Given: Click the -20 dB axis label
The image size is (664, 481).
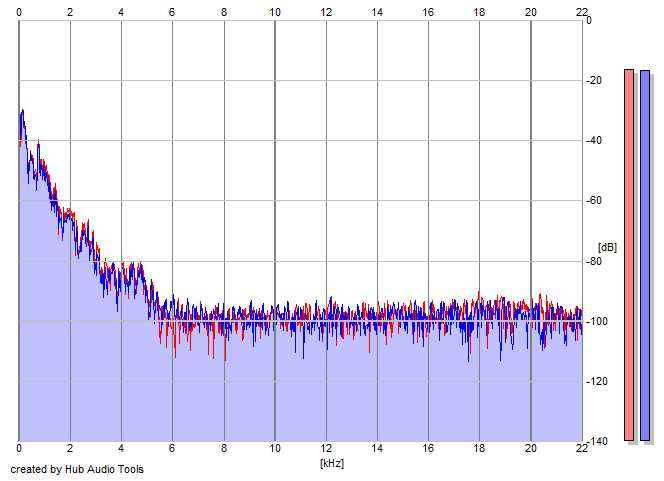Looking at the screenshot, I should [x=594, y=80].
